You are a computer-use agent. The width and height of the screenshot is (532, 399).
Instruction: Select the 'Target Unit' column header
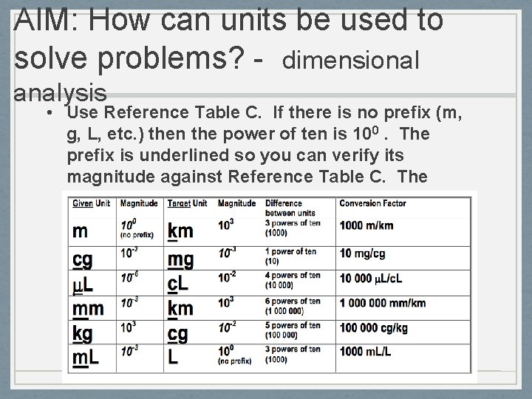(187, 203)
